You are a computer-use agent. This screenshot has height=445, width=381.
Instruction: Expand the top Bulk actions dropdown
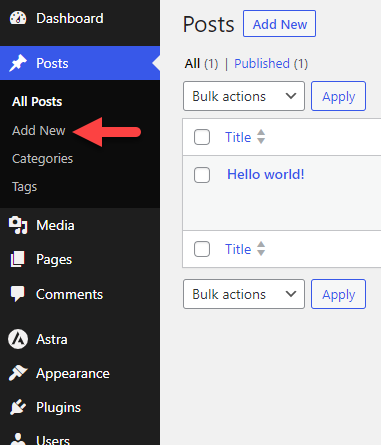pos(244,96)
